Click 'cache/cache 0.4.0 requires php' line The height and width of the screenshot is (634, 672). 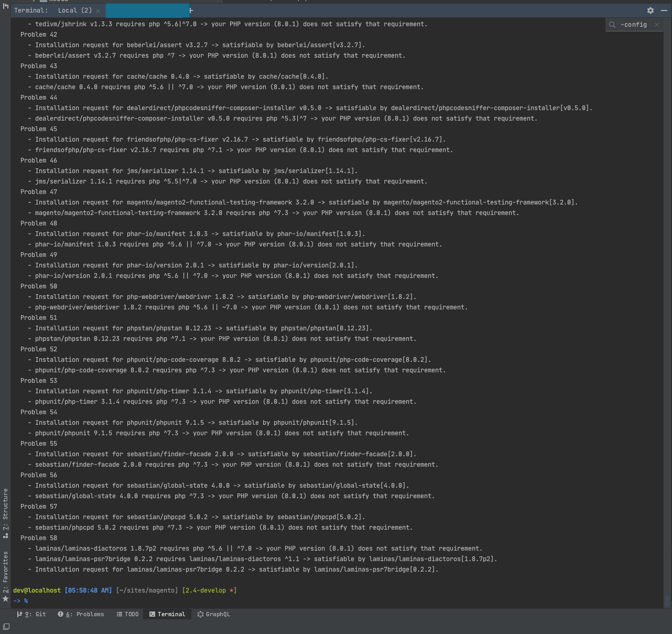coord(226,87)
